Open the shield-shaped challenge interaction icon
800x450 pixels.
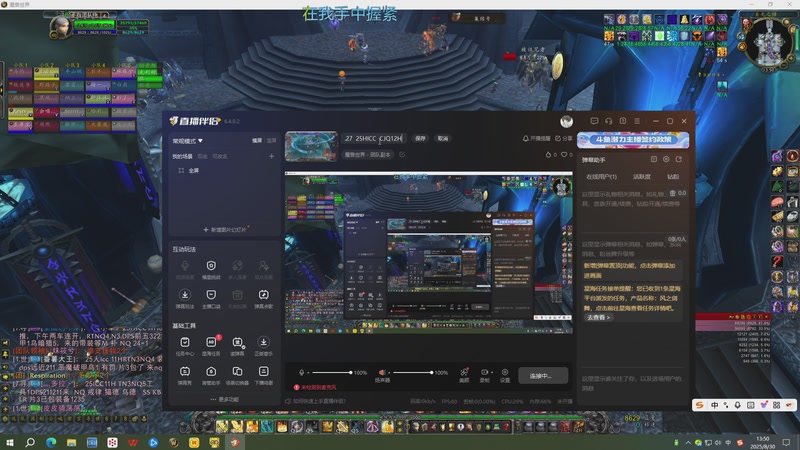(x=211, y=265)
